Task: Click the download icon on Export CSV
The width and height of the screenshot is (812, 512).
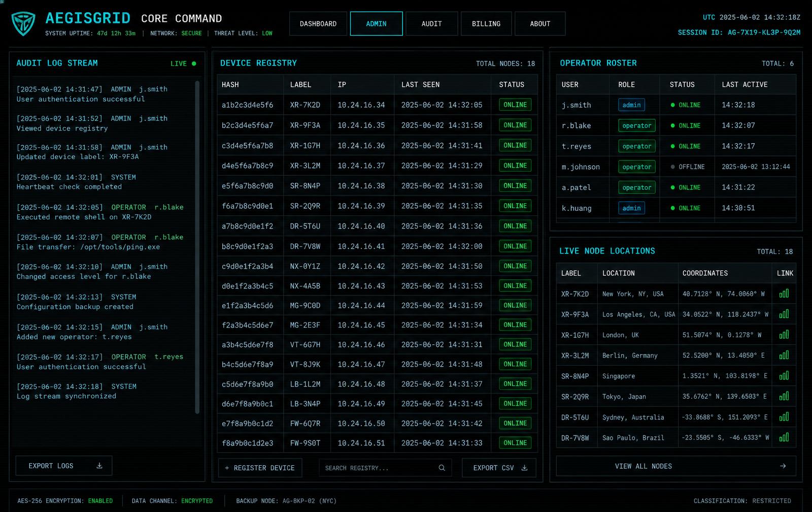Action: [x=525, y=468]
